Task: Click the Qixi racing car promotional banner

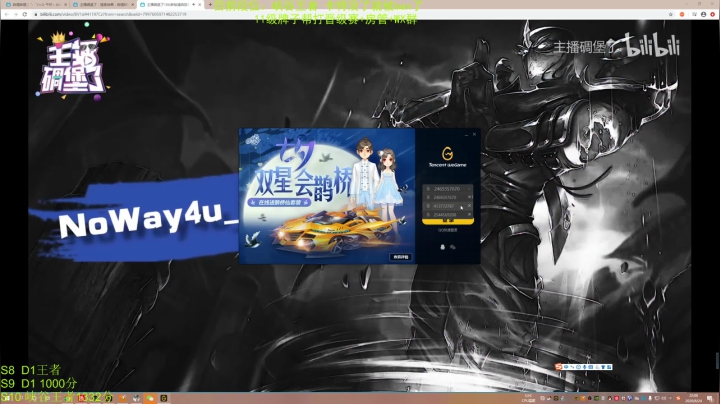Action: point(327,196)
